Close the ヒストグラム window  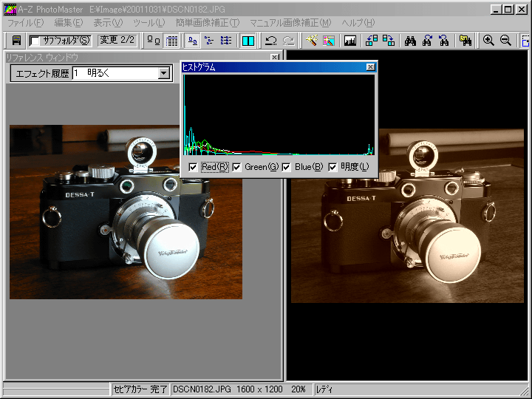(x=370, y=67)
